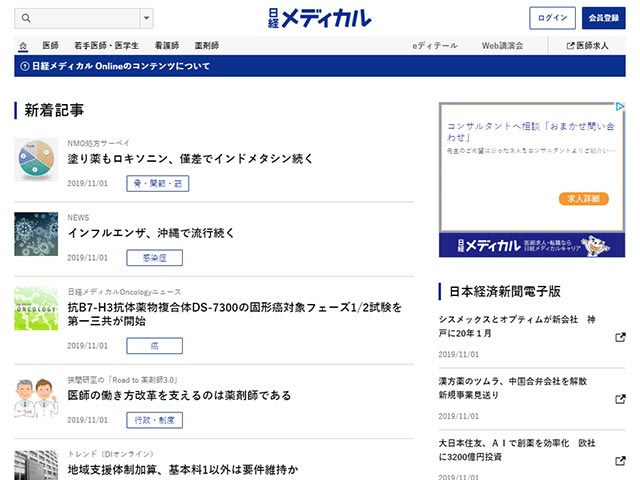Open the 薬剤師 menu item
Image resolution: width=640 pixels, height=480 pixels.
(207, 46)
